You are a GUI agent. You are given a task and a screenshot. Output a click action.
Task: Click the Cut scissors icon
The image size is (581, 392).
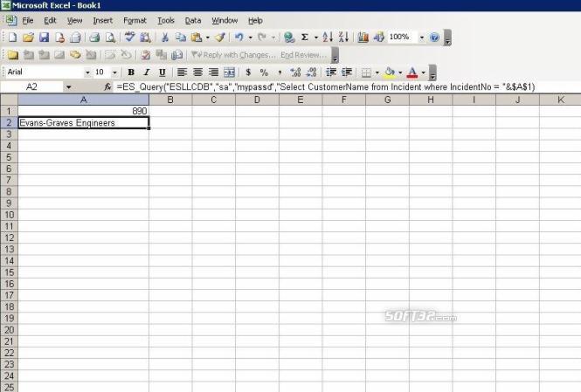(x=165, y=37)
